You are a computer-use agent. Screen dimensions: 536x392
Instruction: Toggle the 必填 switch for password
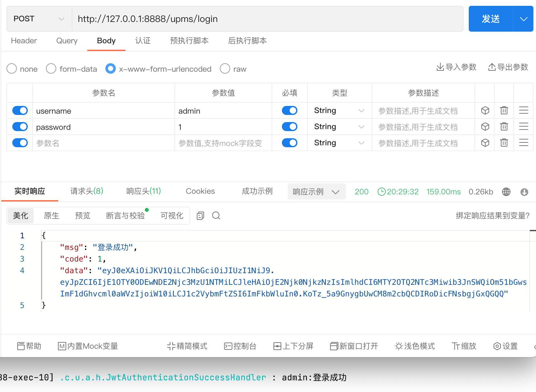(x=290, y=127)
